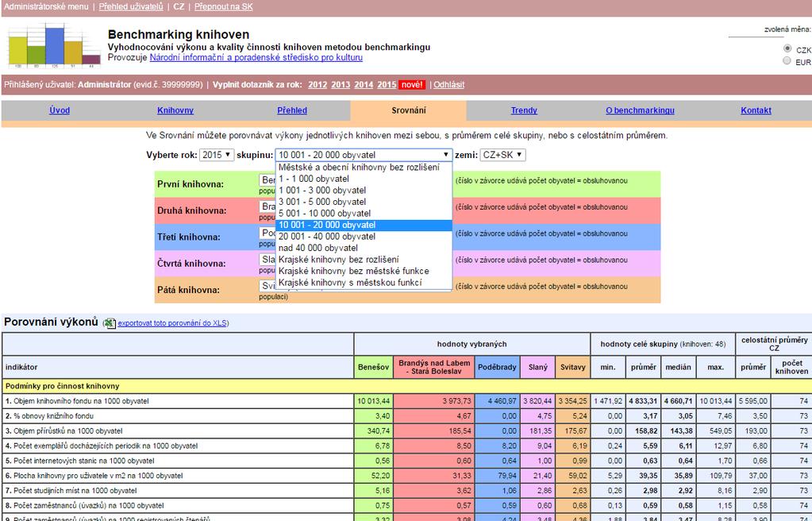Choose Krajské knihovny bez rozlišení option
This screenshot has height=521, width=812.
tap(364, 259)
